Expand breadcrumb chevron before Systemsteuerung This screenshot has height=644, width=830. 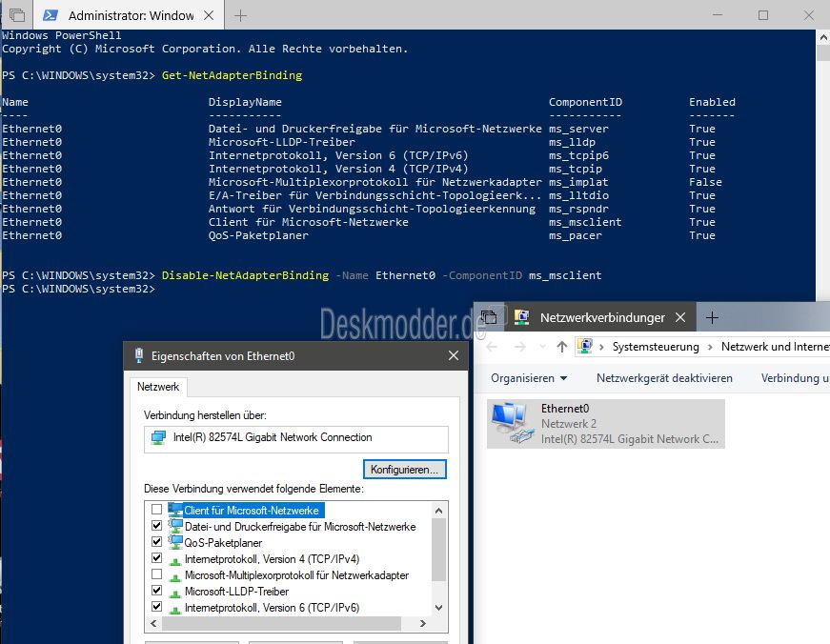coord(601,347)
